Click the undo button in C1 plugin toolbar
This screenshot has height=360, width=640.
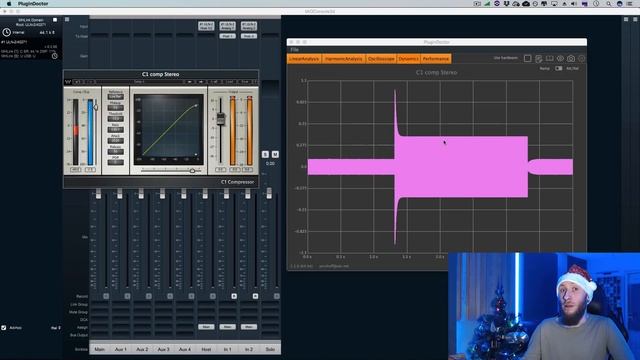click(78, 82)
